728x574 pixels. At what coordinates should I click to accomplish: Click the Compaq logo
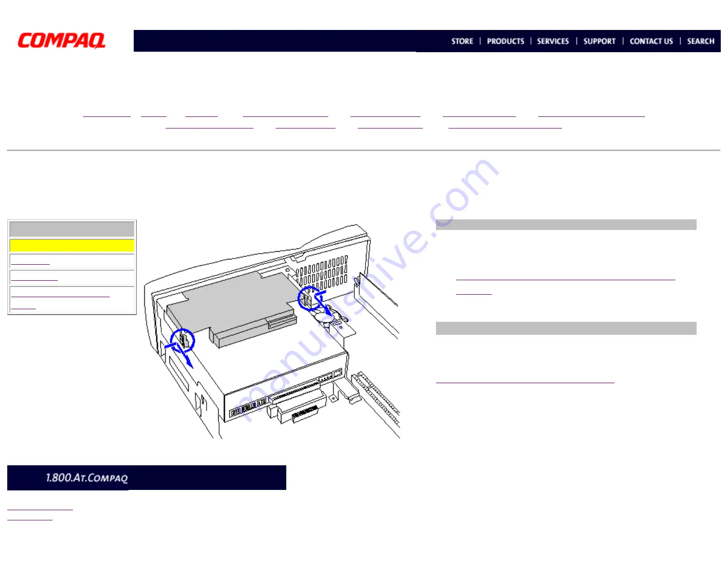61,41
